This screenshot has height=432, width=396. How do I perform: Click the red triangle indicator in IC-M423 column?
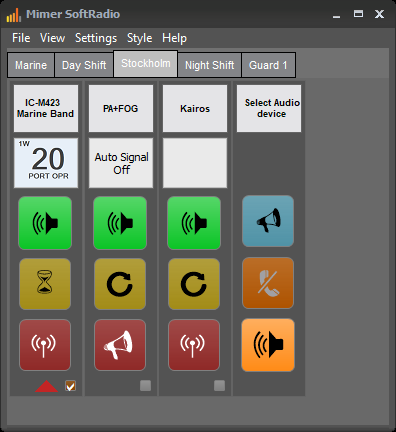tap(47, 386)
